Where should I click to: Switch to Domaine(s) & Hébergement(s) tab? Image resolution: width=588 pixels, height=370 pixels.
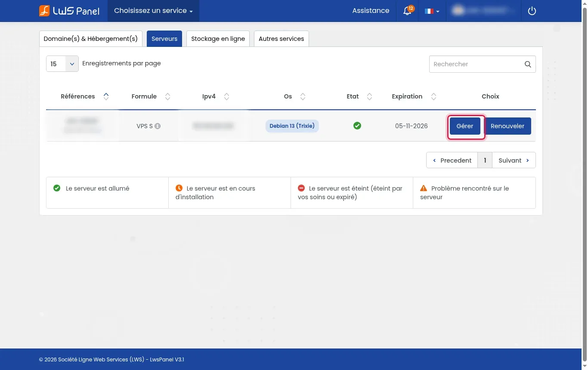(91, 39)
